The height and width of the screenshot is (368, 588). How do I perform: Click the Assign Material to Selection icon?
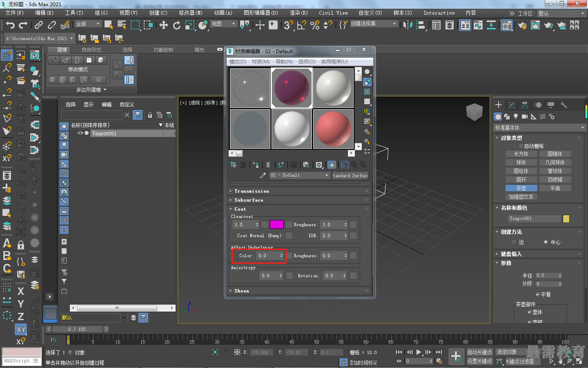click(256, 165)
